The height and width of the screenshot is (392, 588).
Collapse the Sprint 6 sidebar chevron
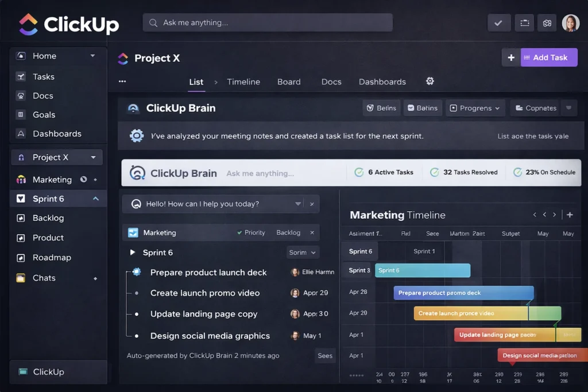click(95, 199)
